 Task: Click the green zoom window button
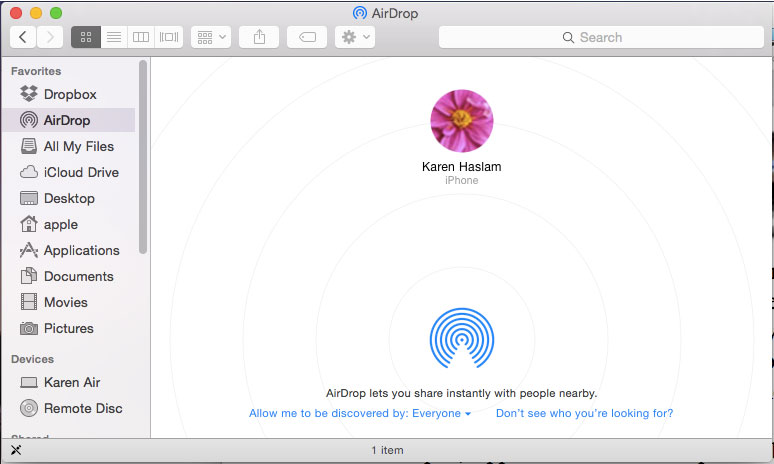tap(56, 13)
